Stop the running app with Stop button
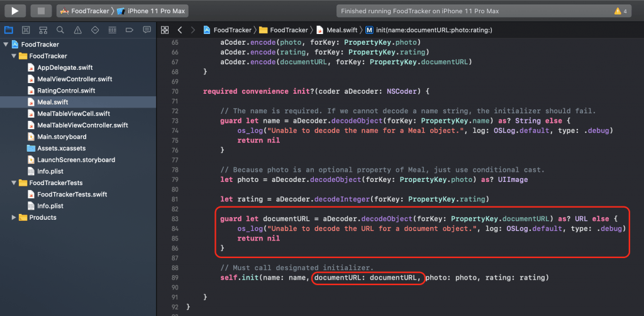Screen dimensions: 644x316 point(41,11)
